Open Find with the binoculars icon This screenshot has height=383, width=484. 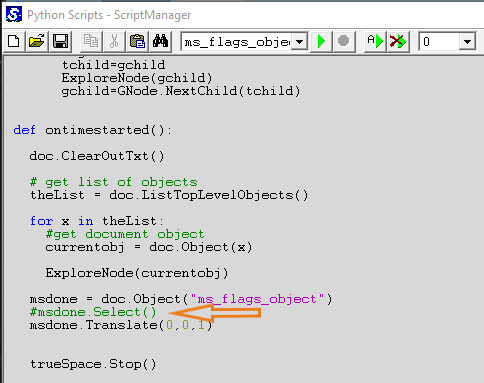[x=160, y=42]
